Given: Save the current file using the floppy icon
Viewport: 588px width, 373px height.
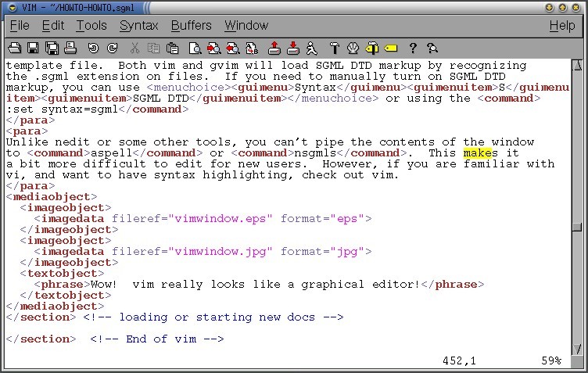Looking at the screenshot, I should [x=33, y=48].
